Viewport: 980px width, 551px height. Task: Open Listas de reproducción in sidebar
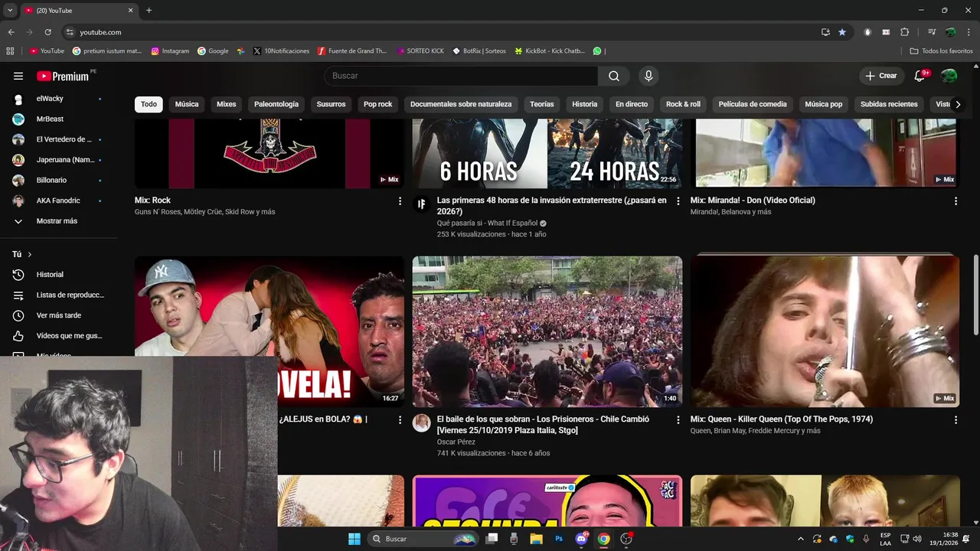click(58, 295)
